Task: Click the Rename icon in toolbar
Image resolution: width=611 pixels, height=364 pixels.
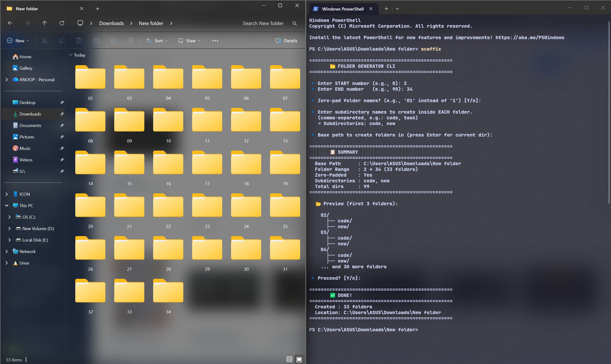Action: [x=96, y=41]
